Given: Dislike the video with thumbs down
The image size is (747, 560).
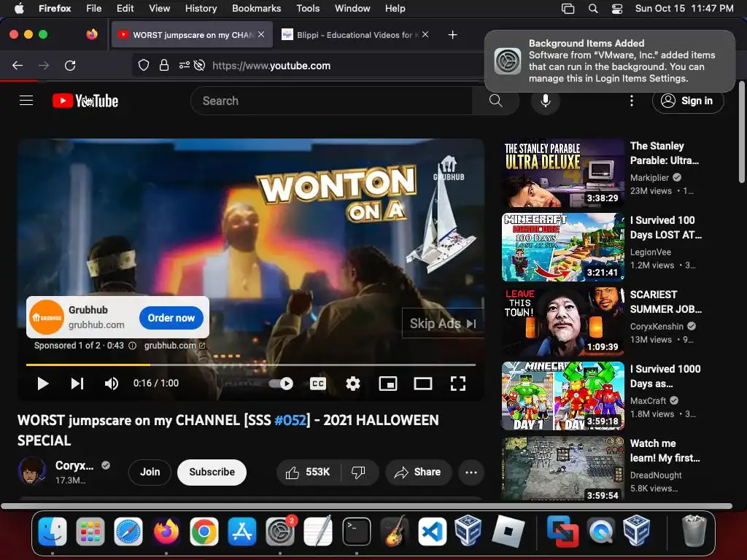Looking at the screenshot, I should pyautogui.click(x=358, y=472).
